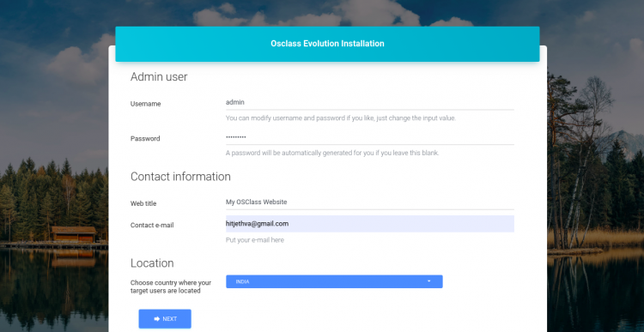
Task: Focus the Password input field
Action: [369, 137]
